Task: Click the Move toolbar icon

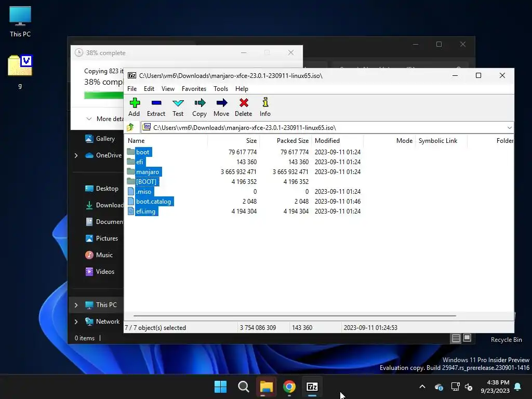Action: (221, 107)
